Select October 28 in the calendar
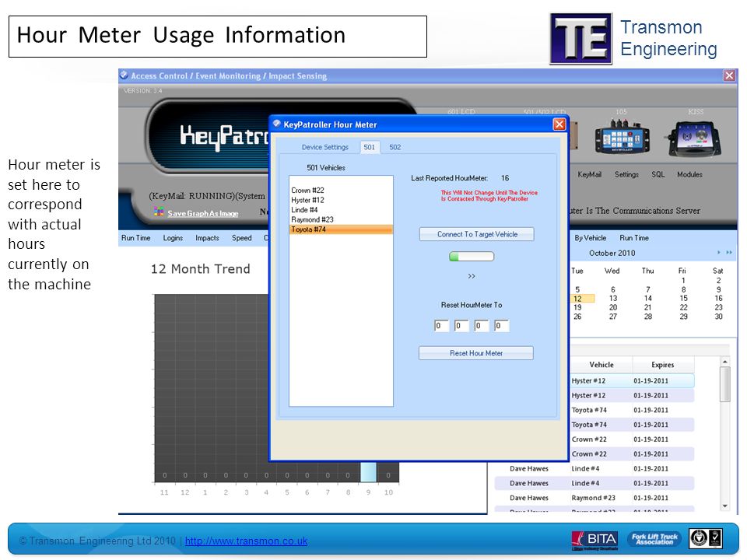Screen dimensions: 747x560 (x=648, y=317)
